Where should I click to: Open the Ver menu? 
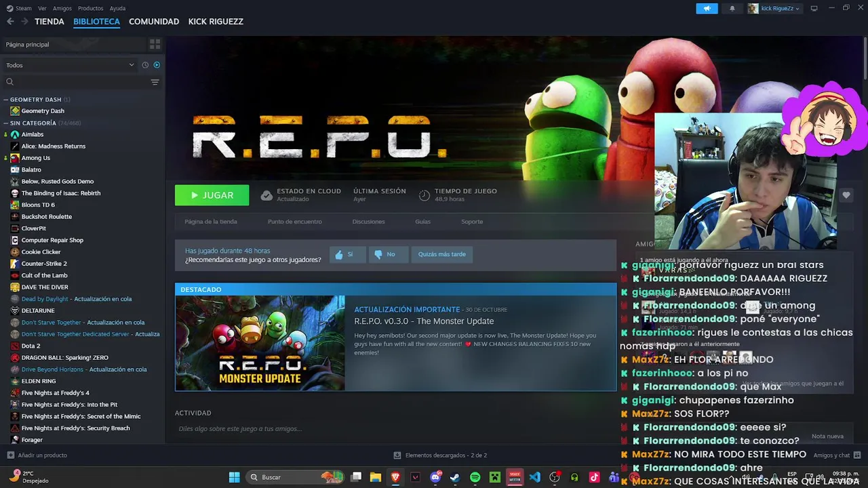tap(42, 8)
